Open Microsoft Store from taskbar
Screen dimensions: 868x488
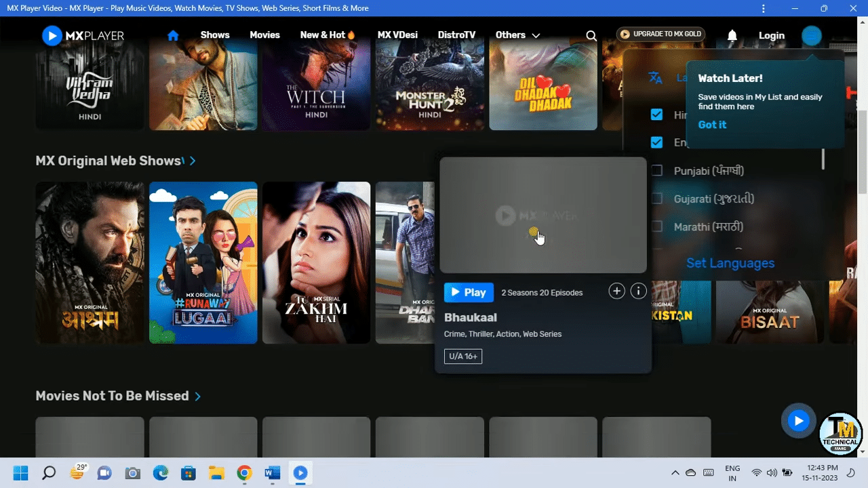click(x=189, y=473)
